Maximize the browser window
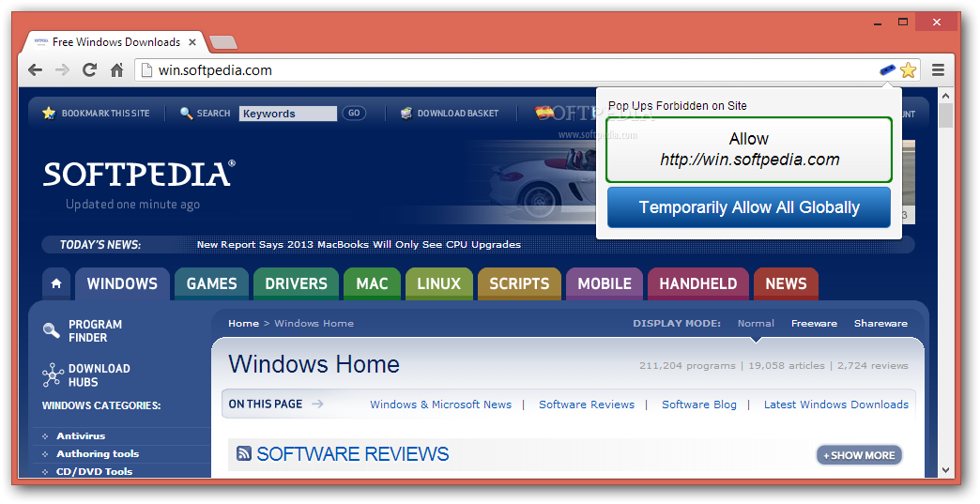 pyautogui.click(x=903, y=23)
